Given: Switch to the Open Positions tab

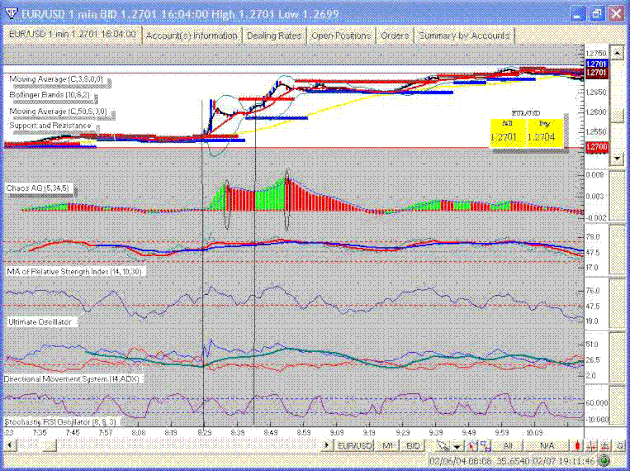Looking at the screenshot, I should 339,35.
